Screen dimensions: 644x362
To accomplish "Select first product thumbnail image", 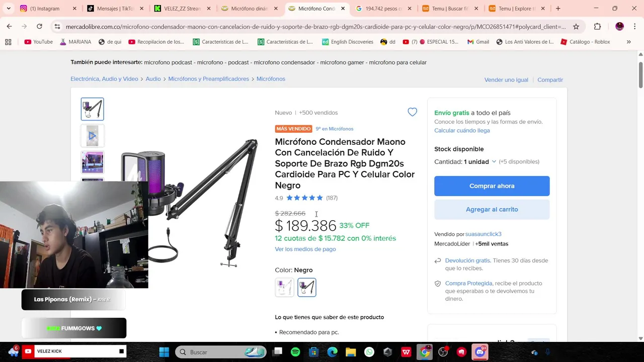I will click(93, 109).
